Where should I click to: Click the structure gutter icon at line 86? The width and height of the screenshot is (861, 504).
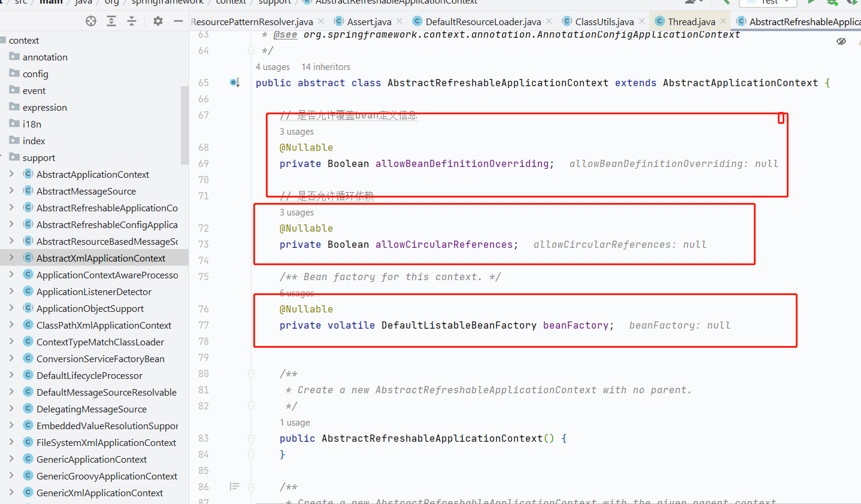(x=235, y=487)
